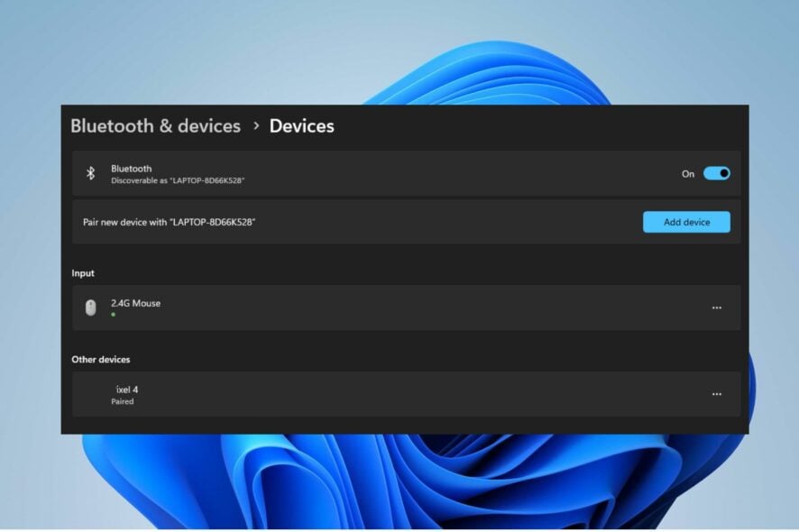The image size is (799, 532).
Task: Click the breadcrumb chevron separator
Action: coord(256,125)
